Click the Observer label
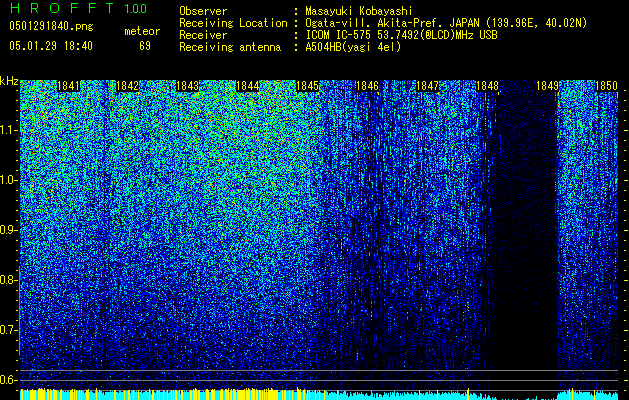The image size is (629, 400). click(x=203, y=11)
